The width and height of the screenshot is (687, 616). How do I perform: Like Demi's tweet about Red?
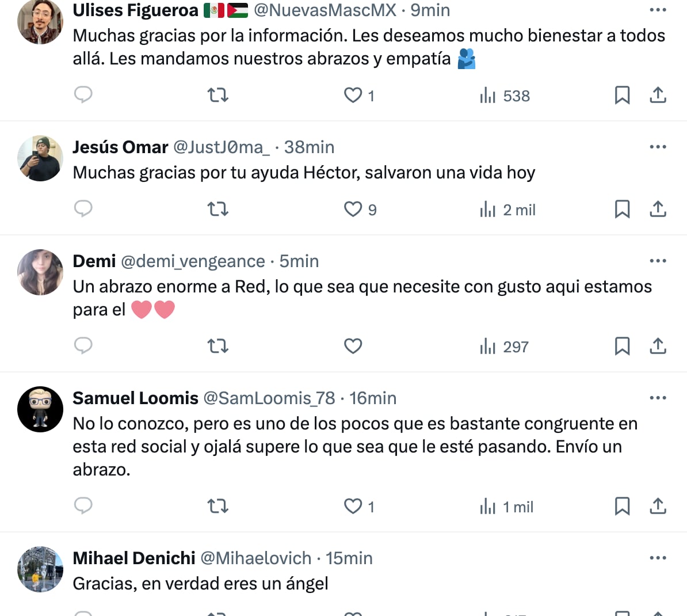tap(353, 346)
